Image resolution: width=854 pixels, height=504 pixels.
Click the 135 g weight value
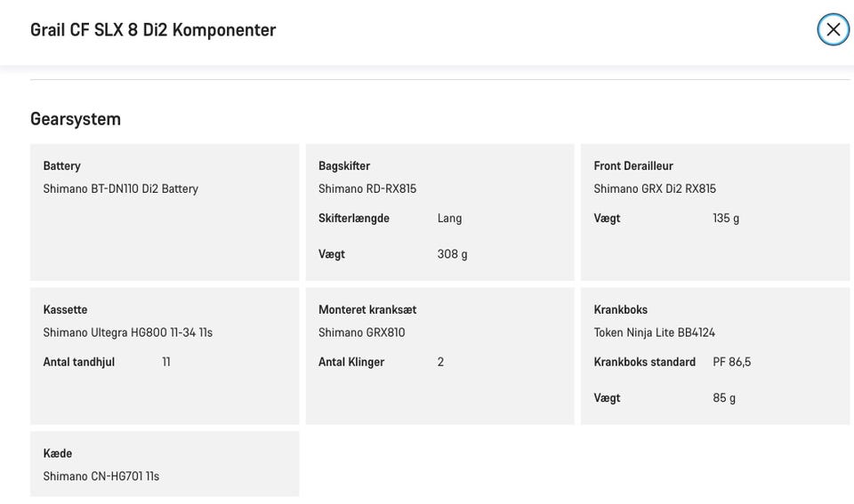pyautogui.click(x=726, y=218)
